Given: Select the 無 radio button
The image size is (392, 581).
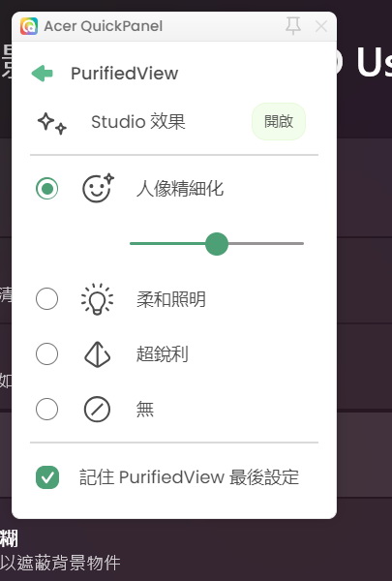Looking at the screenshot, I should [47, 409].
